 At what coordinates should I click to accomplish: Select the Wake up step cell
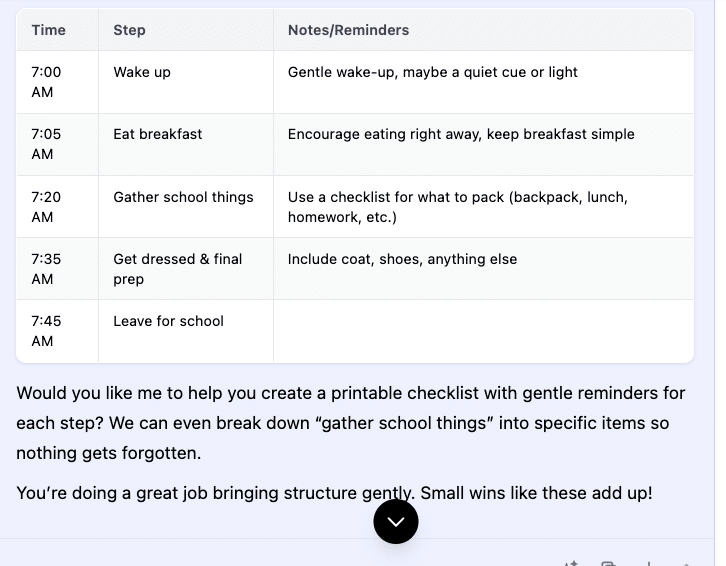[142, 72]
